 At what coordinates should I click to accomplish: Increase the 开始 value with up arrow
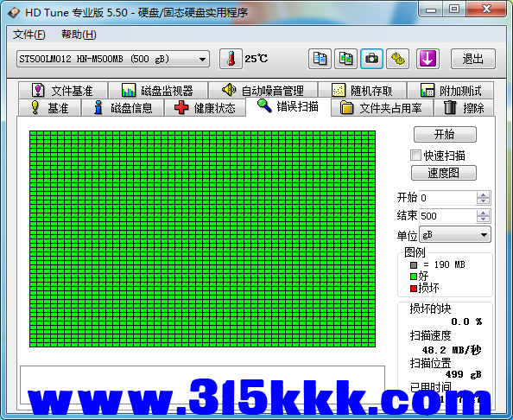point(483,194)
